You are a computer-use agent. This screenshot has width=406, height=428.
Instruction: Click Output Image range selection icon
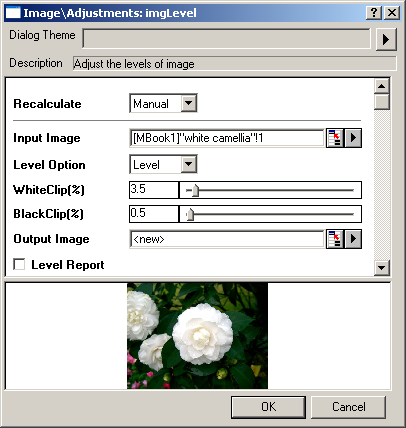tap(335, 239)
